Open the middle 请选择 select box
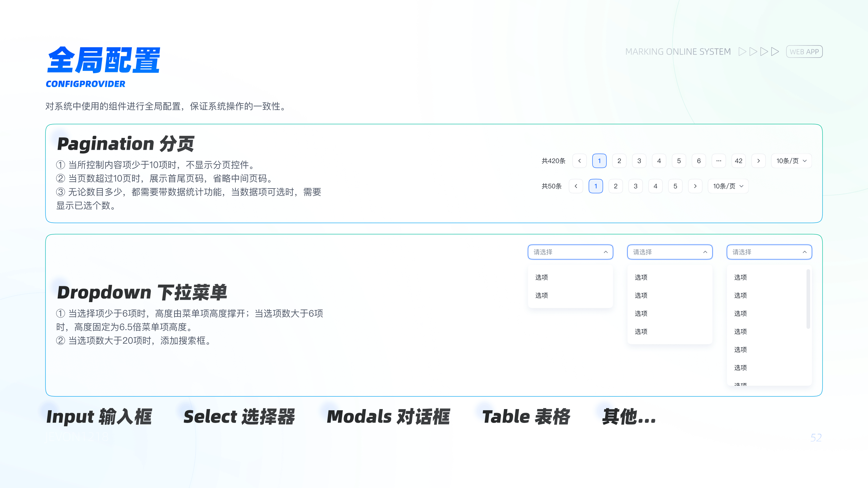Image resolution: width=868 pixels, height=488 pixels. coord(670,252)
